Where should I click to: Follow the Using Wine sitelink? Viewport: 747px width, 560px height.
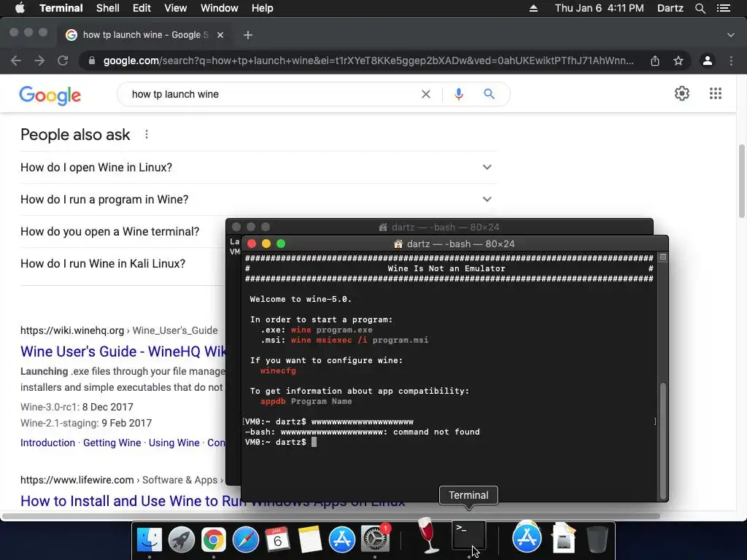tap(174, 443)
